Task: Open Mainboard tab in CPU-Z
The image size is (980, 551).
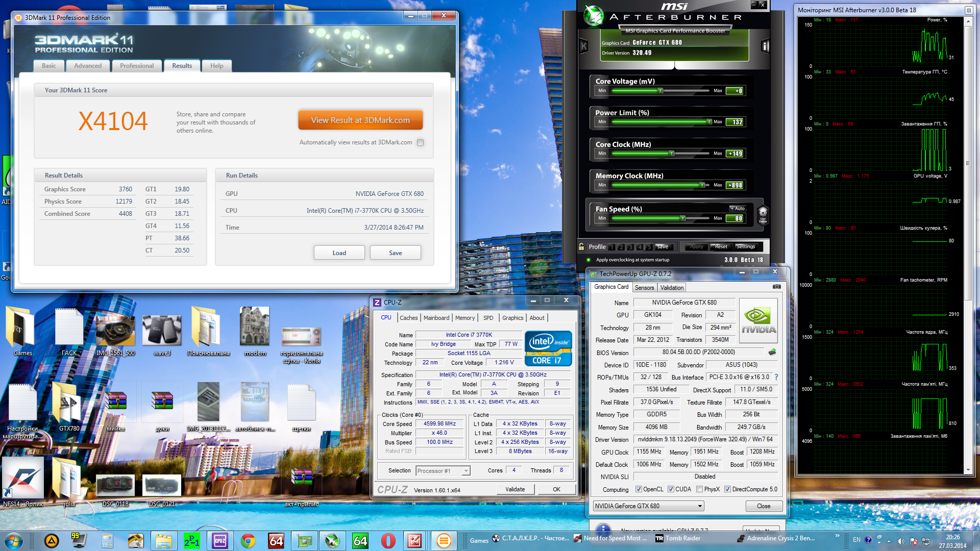Action: coord(436,318)
